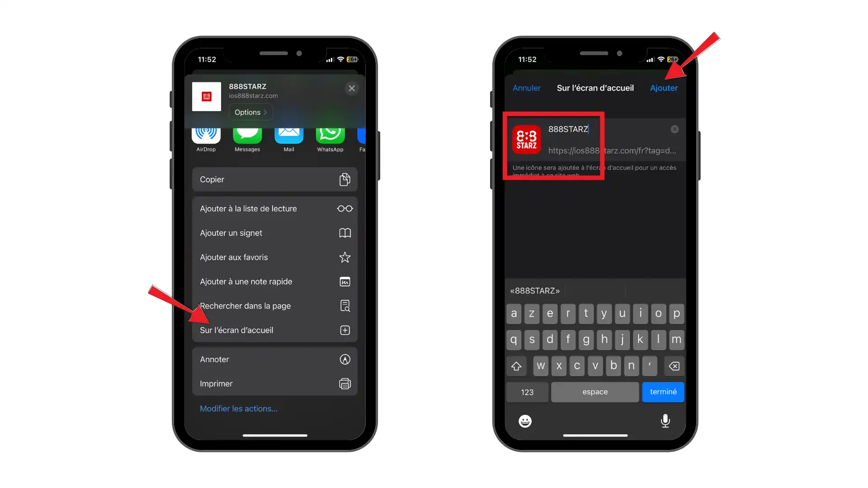Tap Annuler to cancel home screen addition
Image resolution: width=868 pixels, height=488 pixels.
[527, 88]
